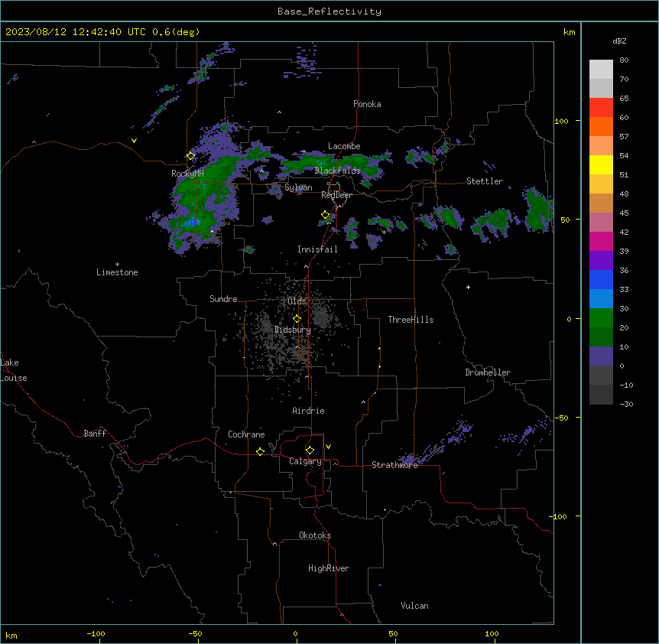This screenshot has height=644, width=659.
Task: Click the dBZ legend heading
Action: coord(619,41)
